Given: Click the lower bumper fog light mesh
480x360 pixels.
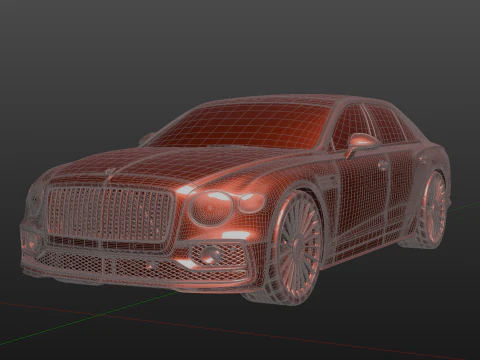Looking at the screenshot, I should click(211, 254).
